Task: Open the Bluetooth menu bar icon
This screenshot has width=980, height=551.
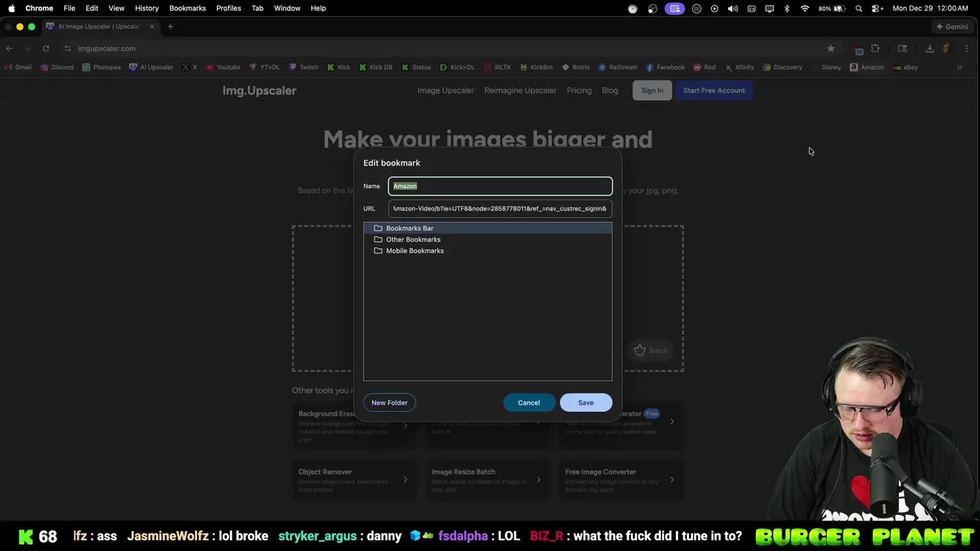Action: (787, 8)
